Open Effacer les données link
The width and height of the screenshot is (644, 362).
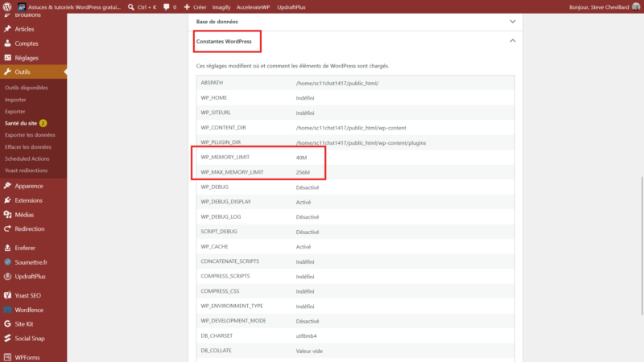point(28,147)
